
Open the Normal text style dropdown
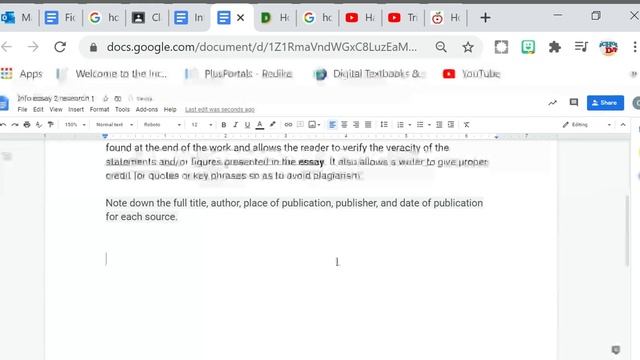(x=114, y=124)
